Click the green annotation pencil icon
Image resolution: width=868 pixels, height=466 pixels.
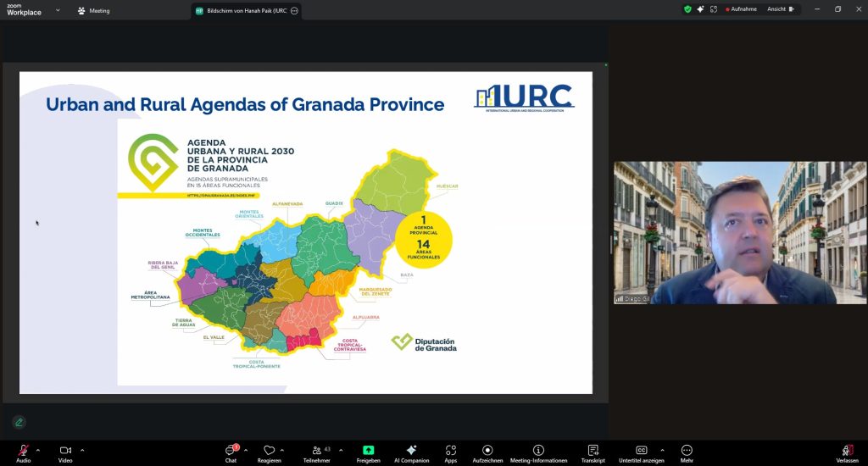click(19, 421)
